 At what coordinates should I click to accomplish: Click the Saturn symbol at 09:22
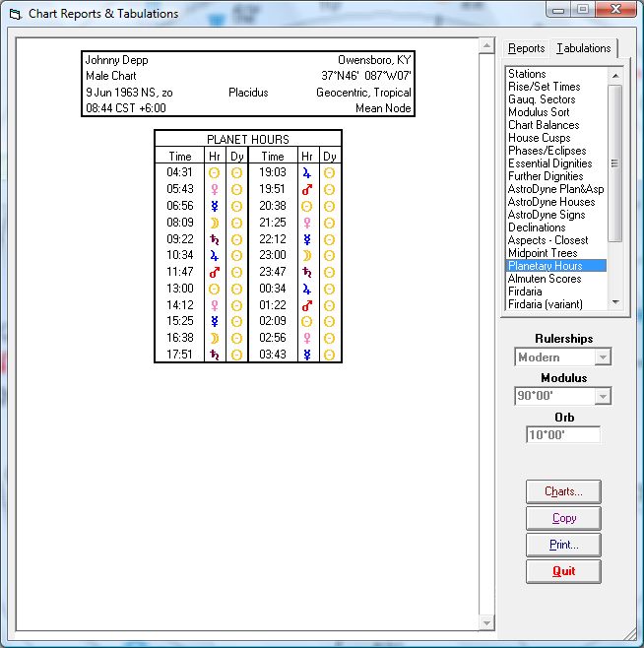point(214,239)
